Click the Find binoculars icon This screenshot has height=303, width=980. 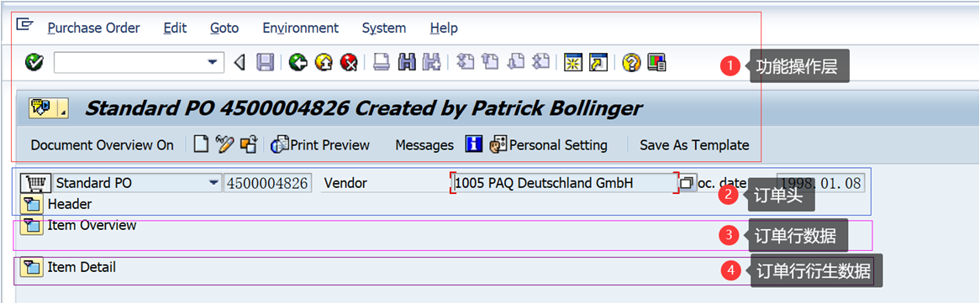pyautogui.click(x=407, y=62)
